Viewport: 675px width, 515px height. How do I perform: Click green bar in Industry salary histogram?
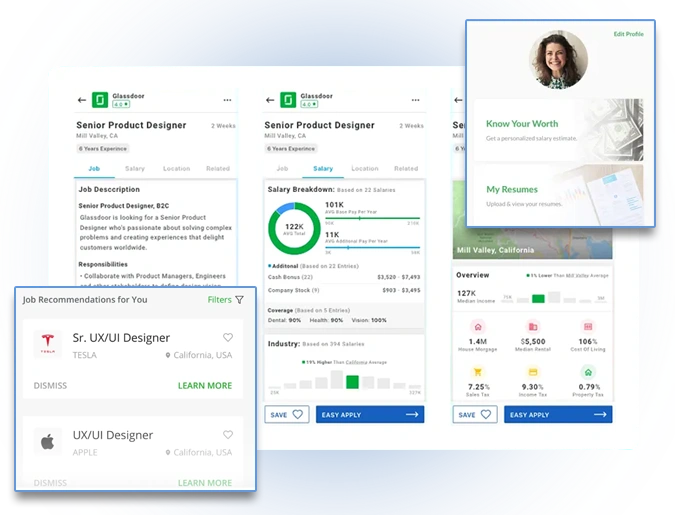tap(353, 382)
